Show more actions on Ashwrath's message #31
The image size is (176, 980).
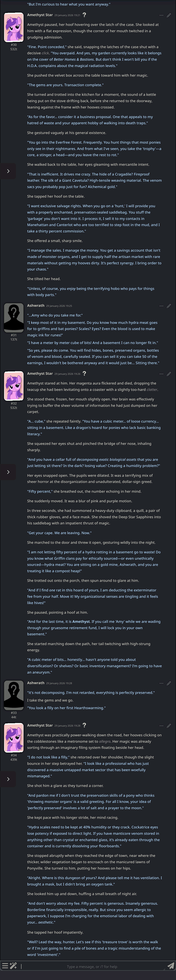tap(161, 305)
